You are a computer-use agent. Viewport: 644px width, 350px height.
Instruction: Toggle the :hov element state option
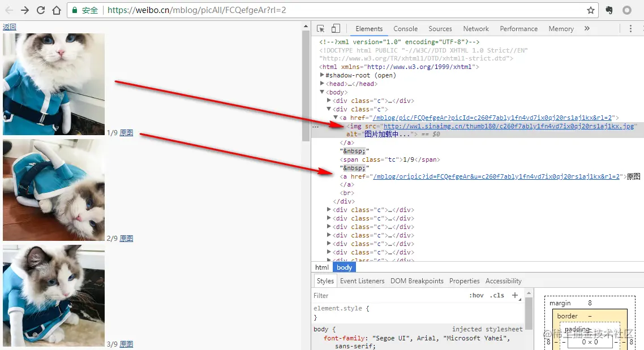tap(476, 295)
